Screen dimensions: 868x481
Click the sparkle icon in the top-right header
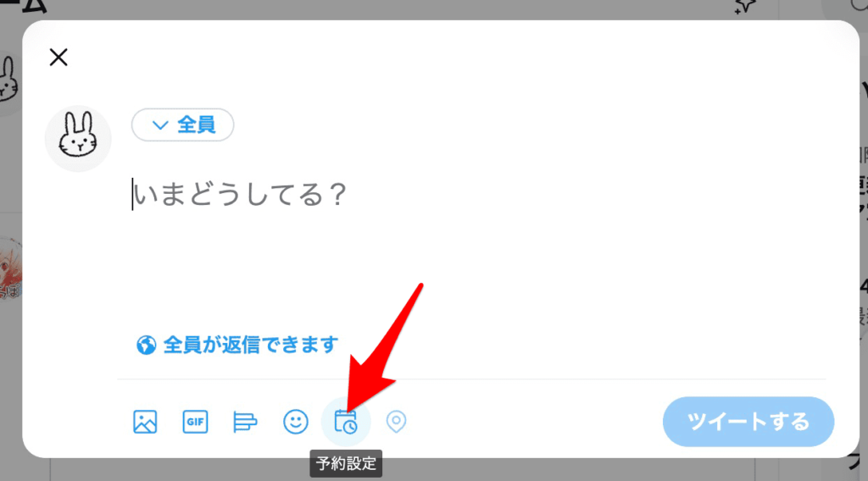[745, 6]
